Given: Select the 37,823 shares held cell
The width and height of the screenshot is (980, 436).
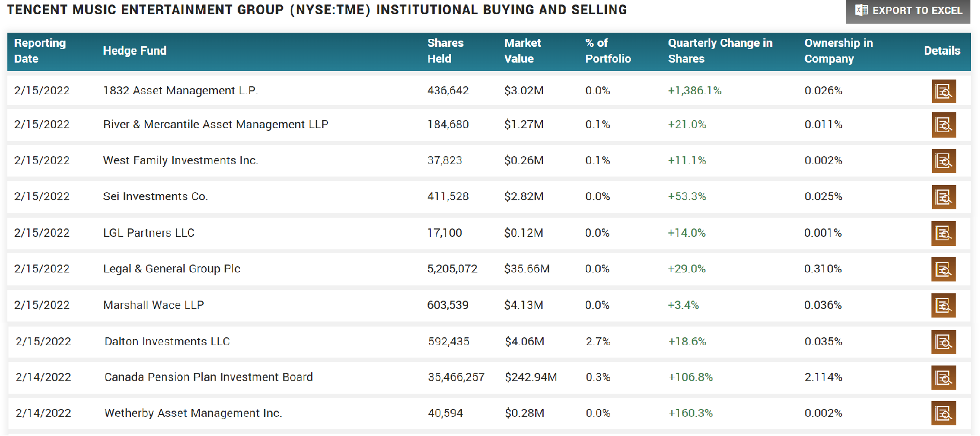Looking at the screenshot, I should coord(444,161).
